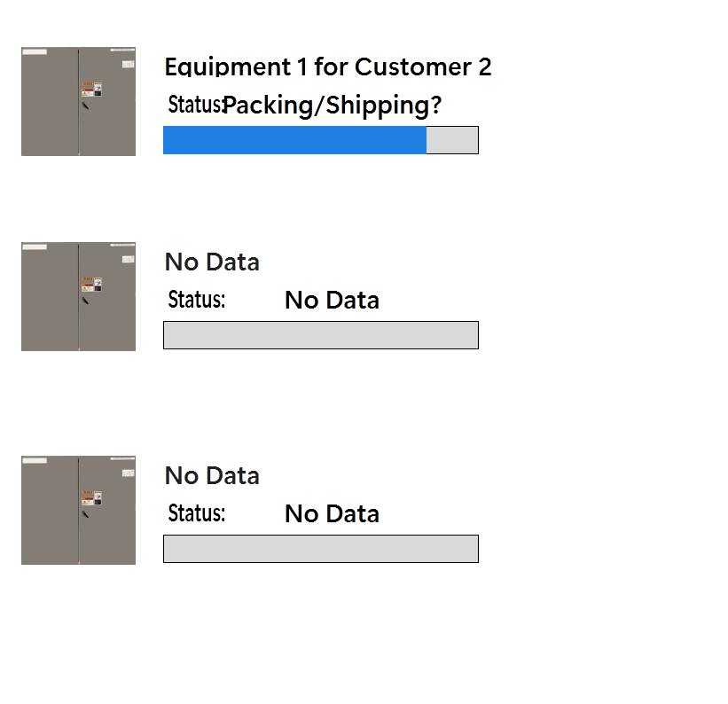
Task: Click the white nameplate on the top cabinet's left door
Action: [35, 52]
